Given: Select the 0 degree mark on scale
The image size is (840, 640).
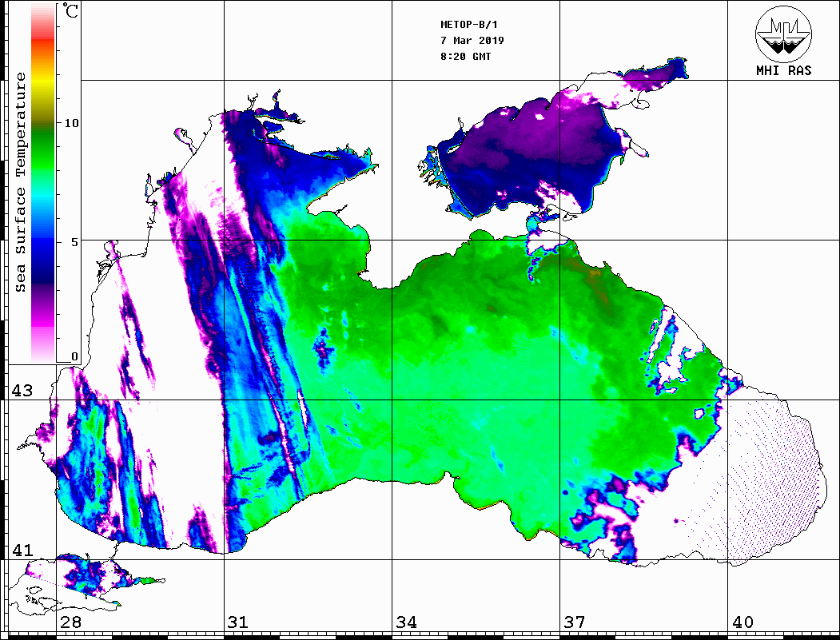Looking at the screenshot, I should [x=74, y=356].
